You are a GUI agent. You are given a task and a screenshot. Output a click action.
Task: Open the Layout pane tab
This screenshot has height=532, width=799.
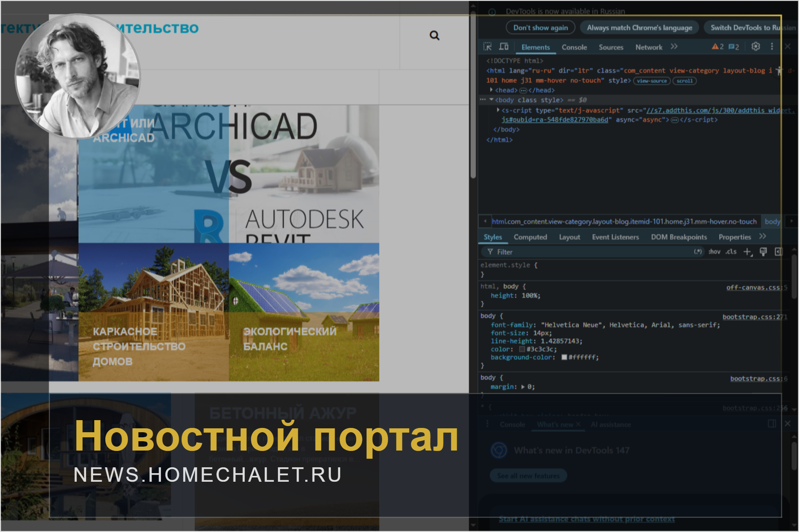pyautogui.click(x=569, y=237)
